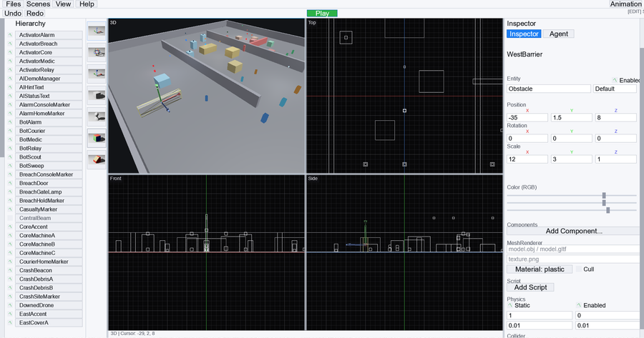Select CasualtyMarker in the Hierarchy

49,209
